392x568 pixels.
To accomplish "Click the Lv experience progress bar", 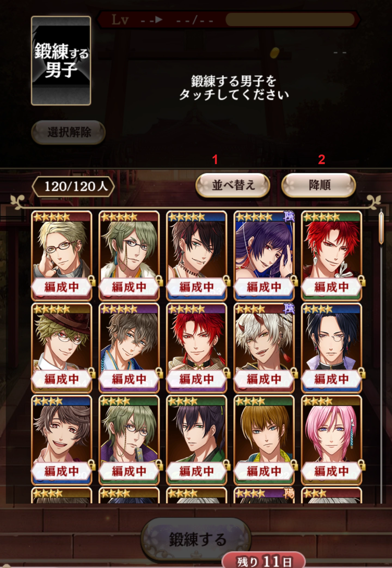I will click(290, 20).
